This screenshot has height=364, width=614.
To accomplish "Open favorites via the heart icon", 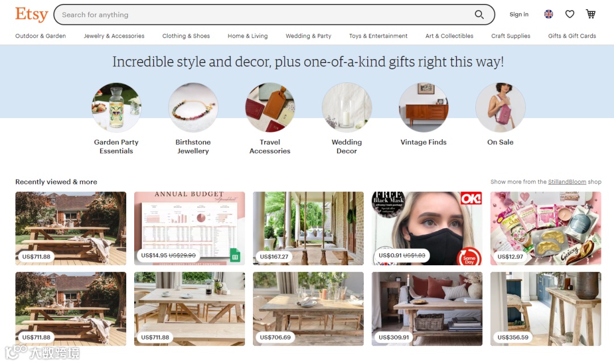I will (x=570, y=14).
